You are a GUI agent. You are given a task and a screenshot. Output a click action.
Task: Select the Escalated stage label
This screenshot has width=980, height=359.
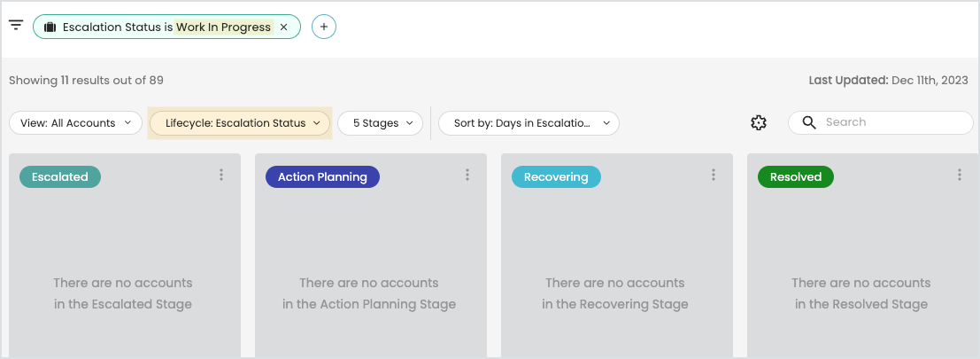pos(60,177)
